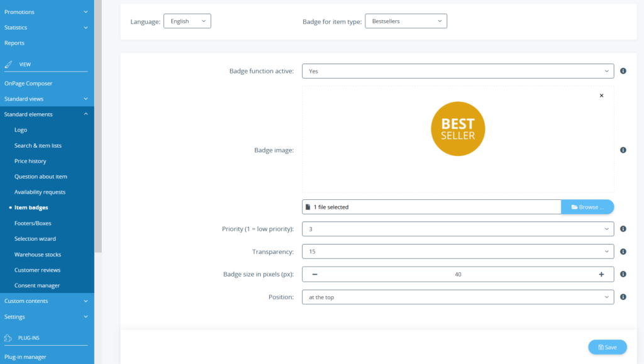Click the Browse button to upload a badge

click(587, 206)
